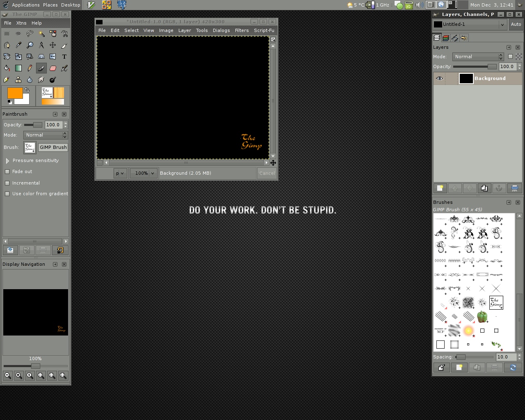Open the Select menu in image window
The height and width of the screenshot is (420, 525).
132,30
